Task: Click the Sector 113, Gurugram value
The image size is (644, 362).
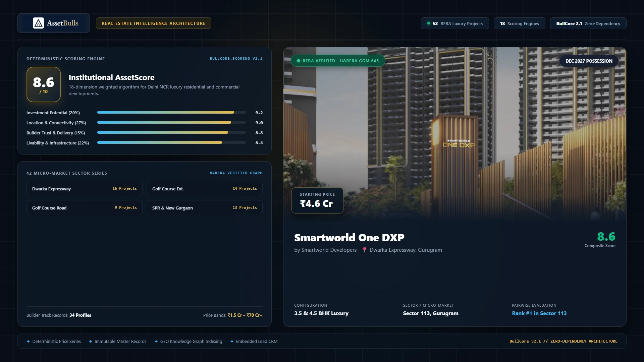Action: tap(431, 313)
